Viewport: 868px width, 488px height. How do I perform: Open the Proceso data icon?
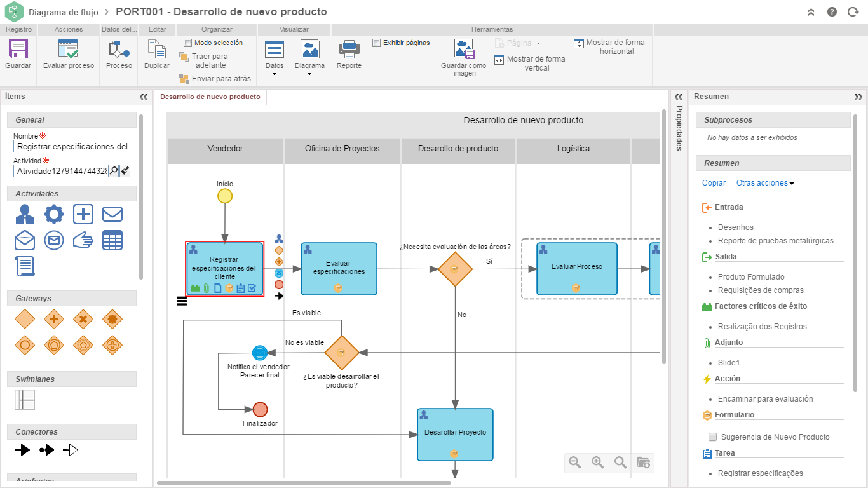coord(119,50)
